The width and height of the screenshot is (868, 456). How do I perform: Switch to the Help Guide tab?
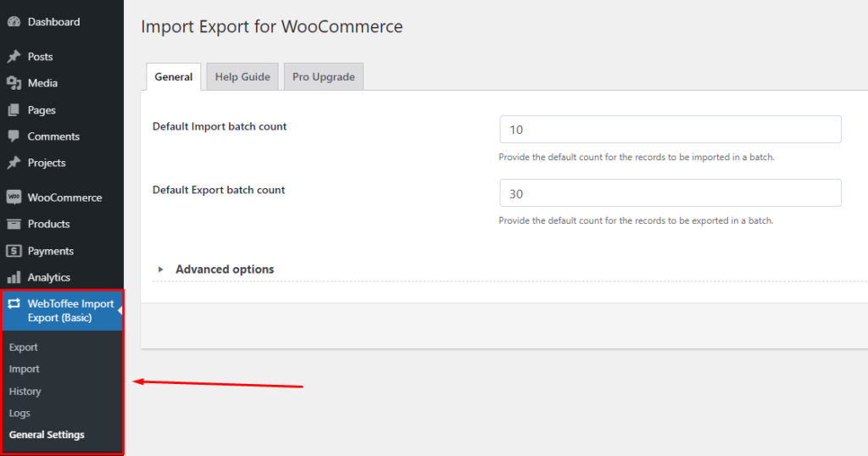pos(242,77)
